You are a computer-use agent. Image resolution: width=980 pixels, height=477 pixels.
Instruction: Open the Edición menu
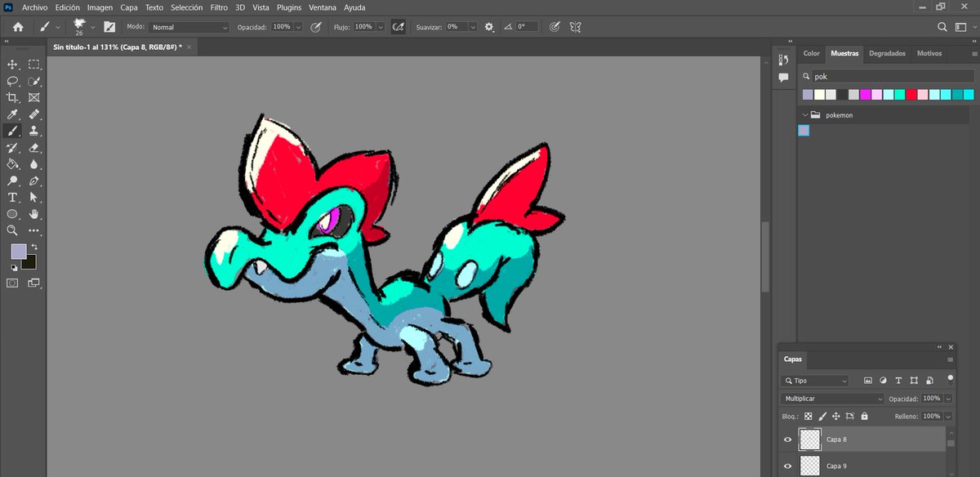[x=67, y=7]
